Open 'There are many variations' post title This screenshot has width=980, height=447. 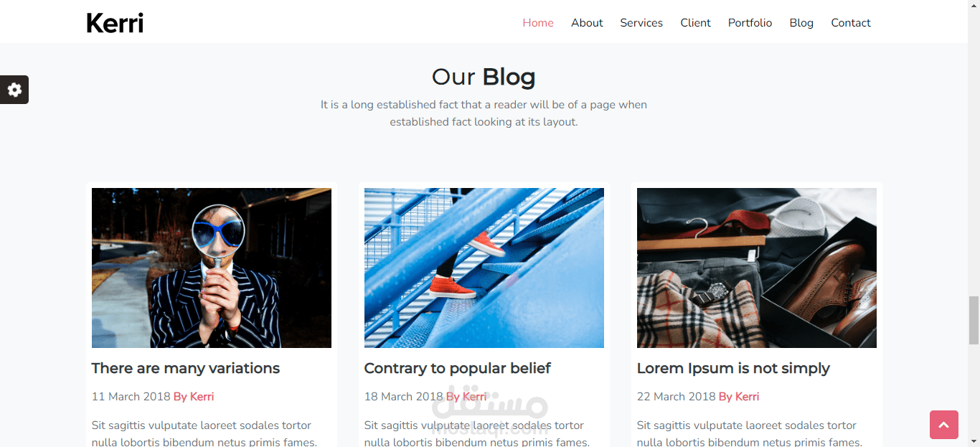tap(186, 368)
